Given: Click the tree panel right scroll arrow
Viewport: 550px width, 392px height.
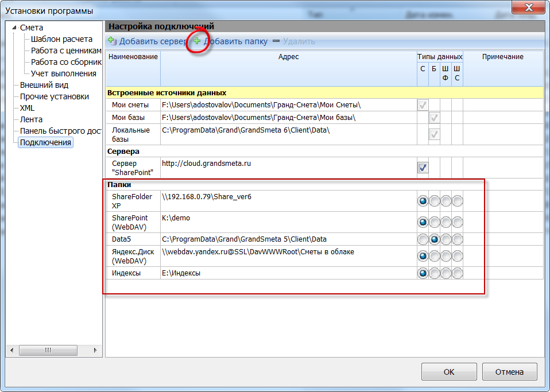Looking at the screenshot, I should point(95,350).
